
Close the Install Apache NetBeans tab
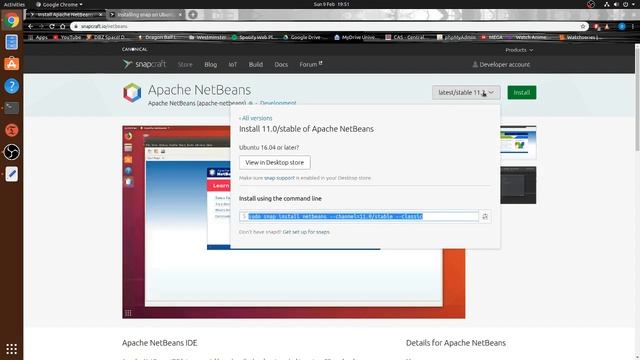pos(100,15)
